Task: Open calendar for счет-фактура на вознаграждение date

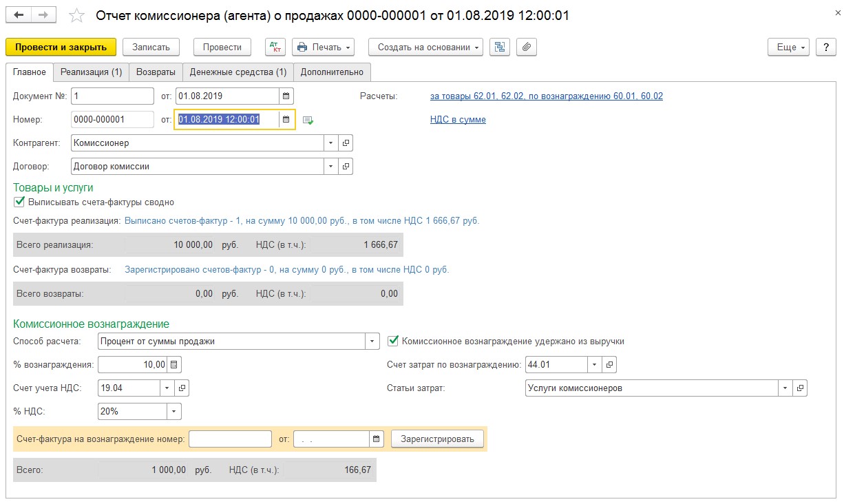Action: [376, 439]
